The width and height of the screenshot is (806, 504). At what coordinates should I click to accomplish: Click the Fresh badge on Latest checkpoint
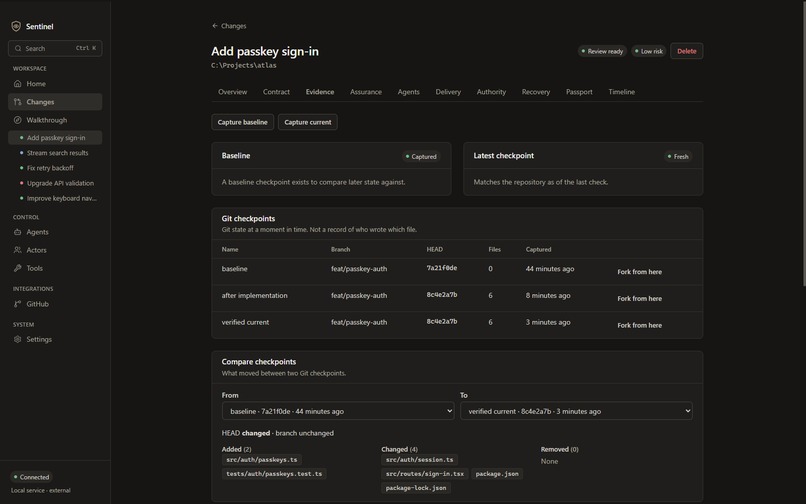pos(678,156)
